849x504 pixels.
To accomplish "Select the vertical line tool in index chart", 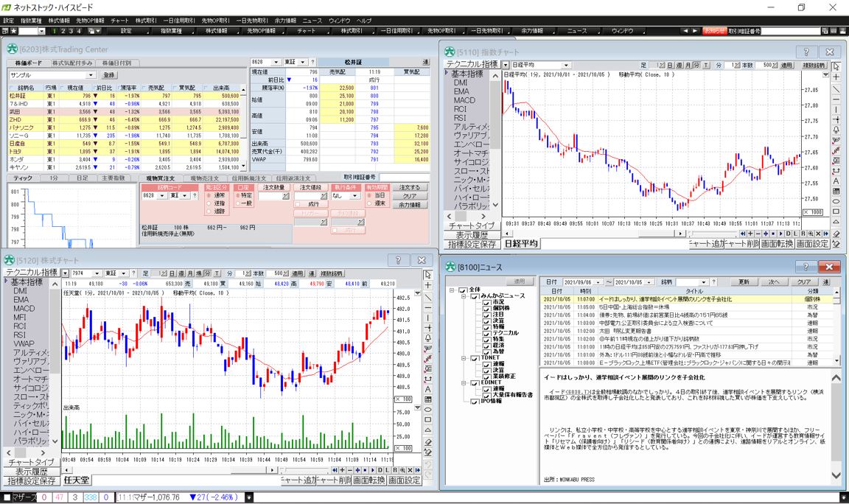I will [836, 109].
